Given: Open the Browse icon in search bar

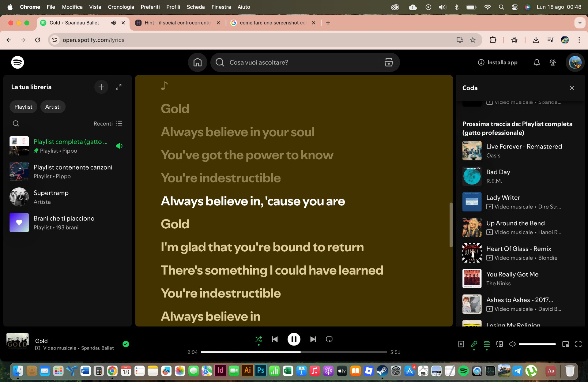Looking at the screenshot, I should pos(389,62).
